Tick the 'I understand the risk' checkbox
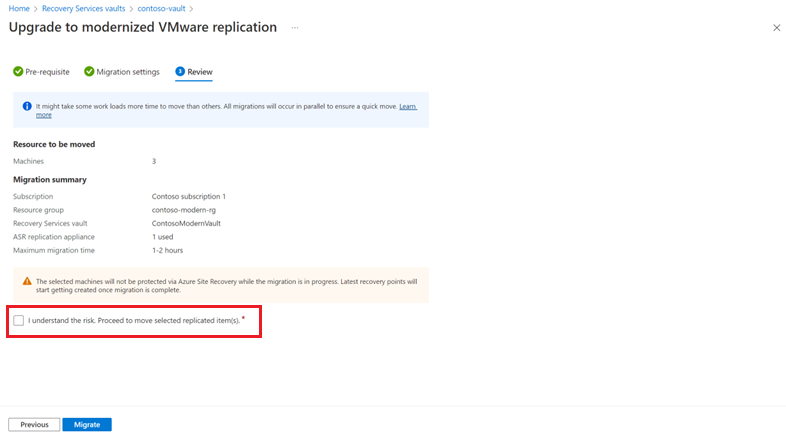Image resolution: width=786 pixels, height=439 pixels. click(19, 321)
